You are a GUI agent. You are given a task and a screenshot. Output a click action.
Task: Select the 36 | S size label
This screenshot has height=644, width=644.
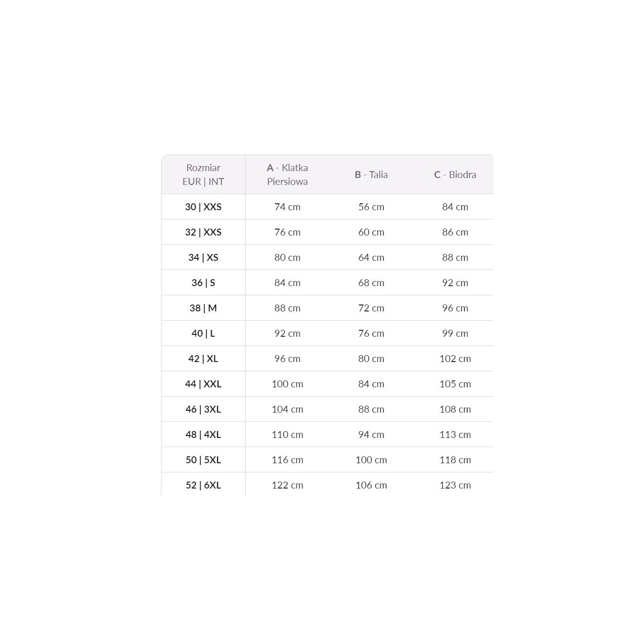[x=203, y=283]
